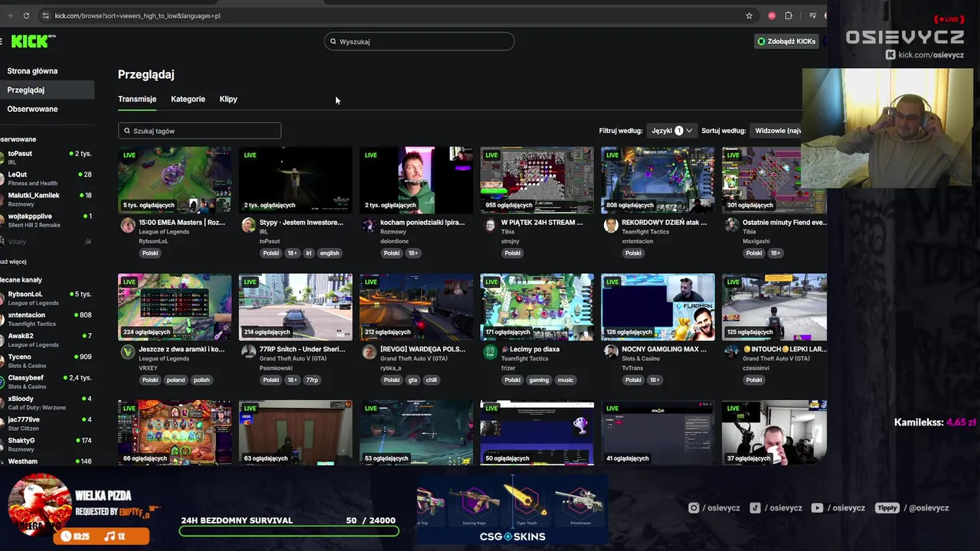Open xntentacion in recommended channels

coord(46,318)
